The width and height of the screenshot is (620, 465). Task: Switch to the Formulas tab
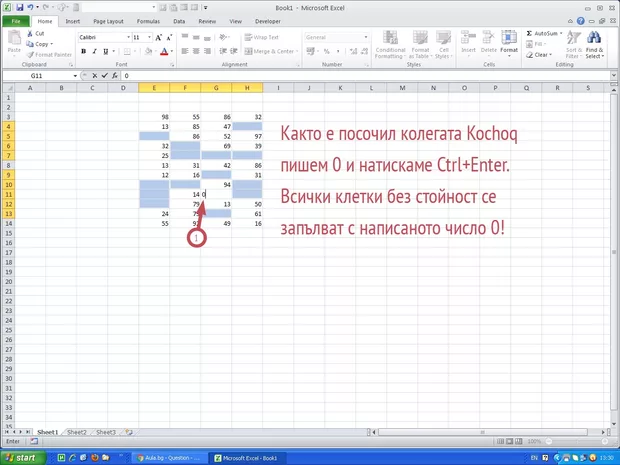[x=148, y=21]
